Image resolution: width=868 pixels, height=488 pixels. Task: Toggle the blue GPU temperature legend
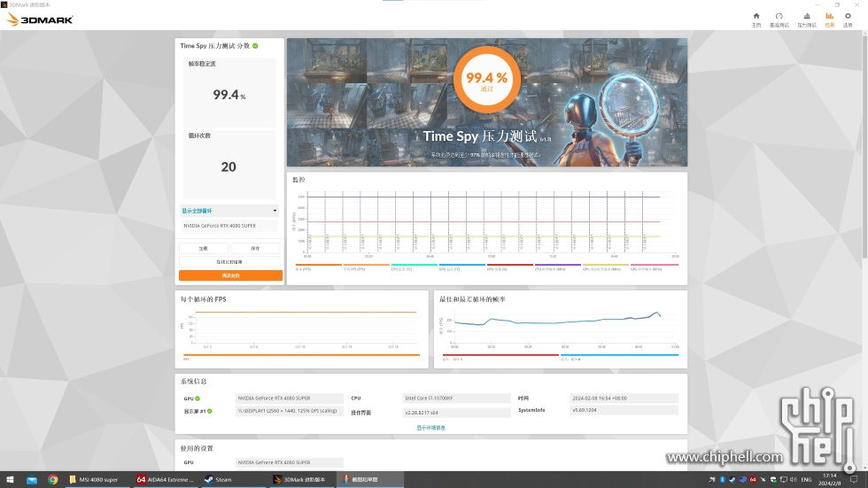coord(461,267)
